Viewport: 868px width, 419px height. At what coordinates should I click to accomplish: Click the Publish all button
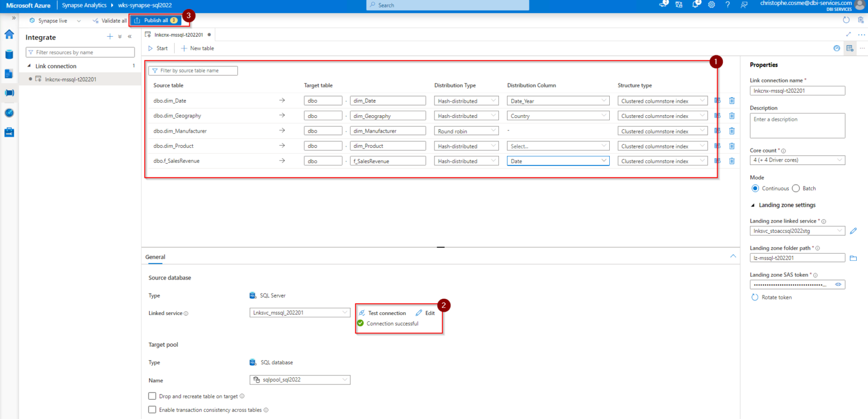pos(155,20)
